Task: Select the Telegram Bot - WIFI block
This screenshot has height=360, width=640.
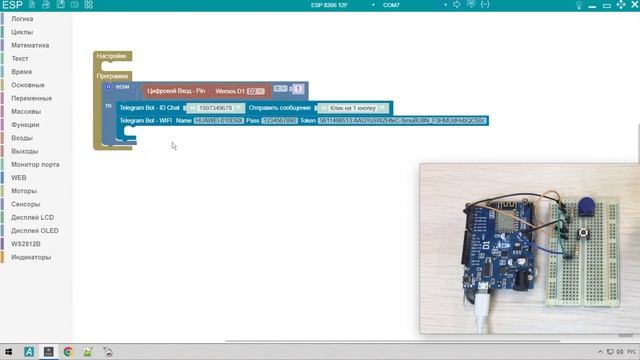Action: coord(145,121)
